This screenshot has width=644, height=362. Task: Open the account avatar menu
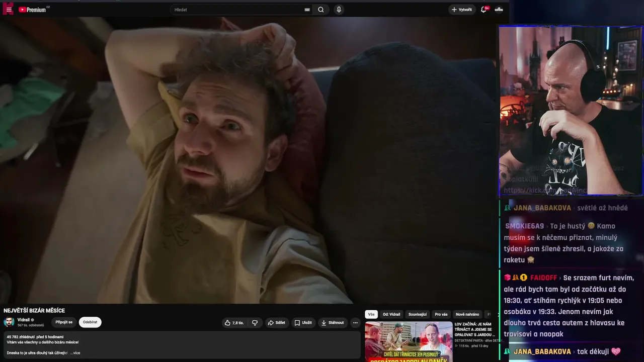(x=499, y=10)
